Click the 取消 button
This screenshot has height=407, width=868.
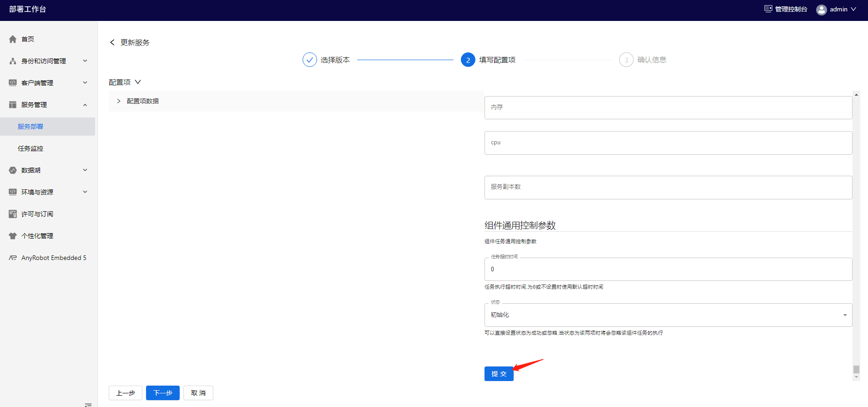tap(198, 393)
